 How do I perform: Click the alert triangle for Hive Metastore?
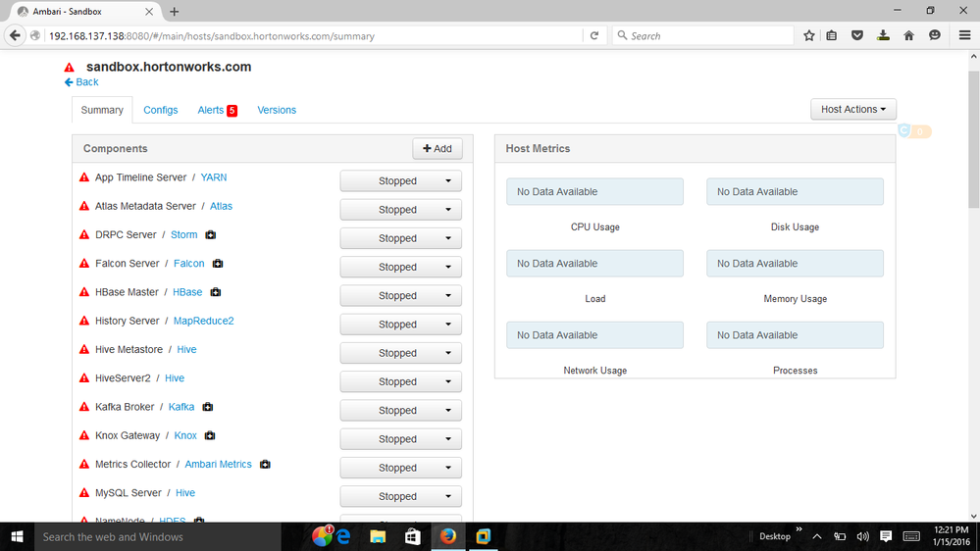tap(84, 350)
